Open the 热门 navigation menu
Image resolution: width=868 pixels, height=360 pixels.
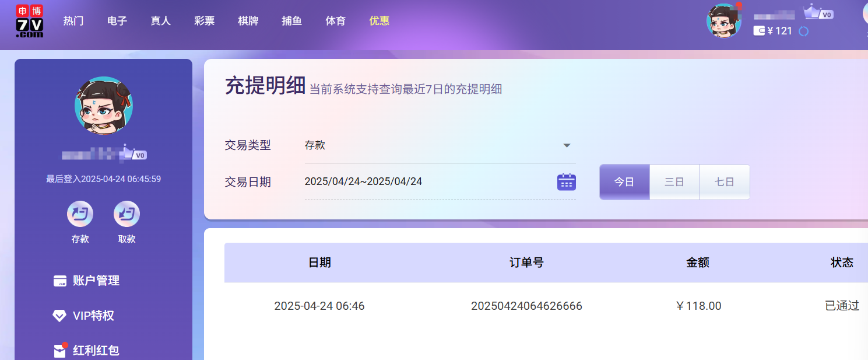tap(73, 21)
